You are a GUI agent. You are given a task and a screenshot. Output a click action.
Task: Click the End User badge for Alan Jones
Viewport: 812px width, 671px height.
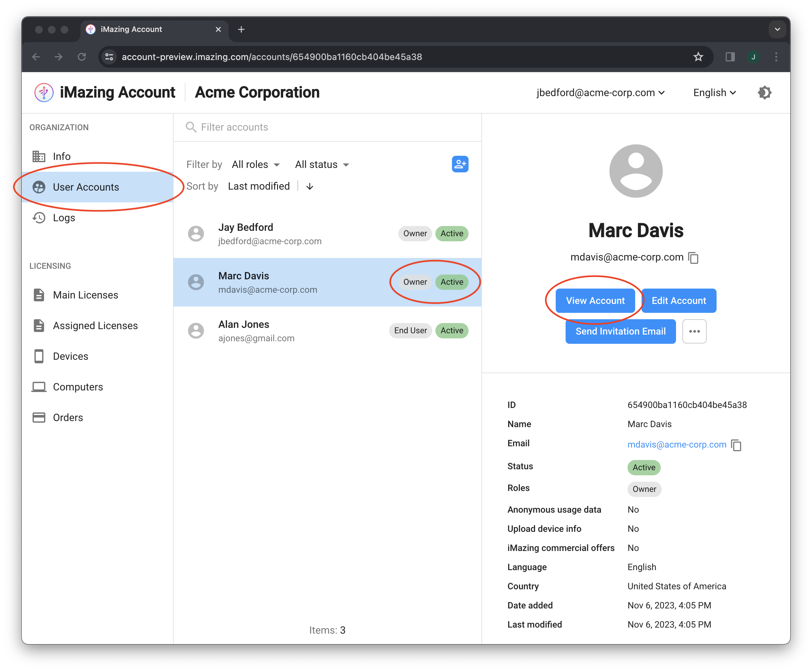pos(410,331)
